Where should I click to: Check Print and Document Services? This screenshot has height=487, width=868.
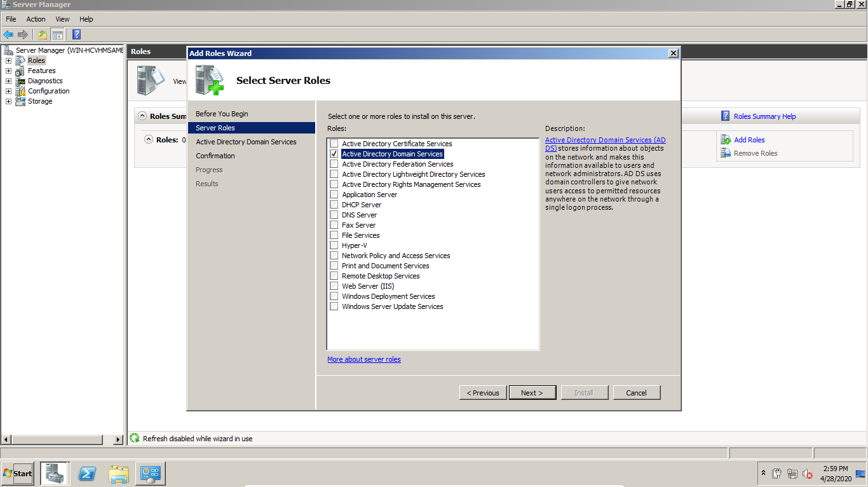[x=334, y=266]
